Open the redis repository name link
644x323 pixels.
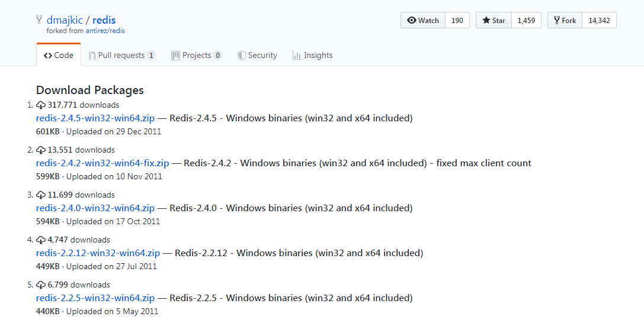tap(104, 20)
